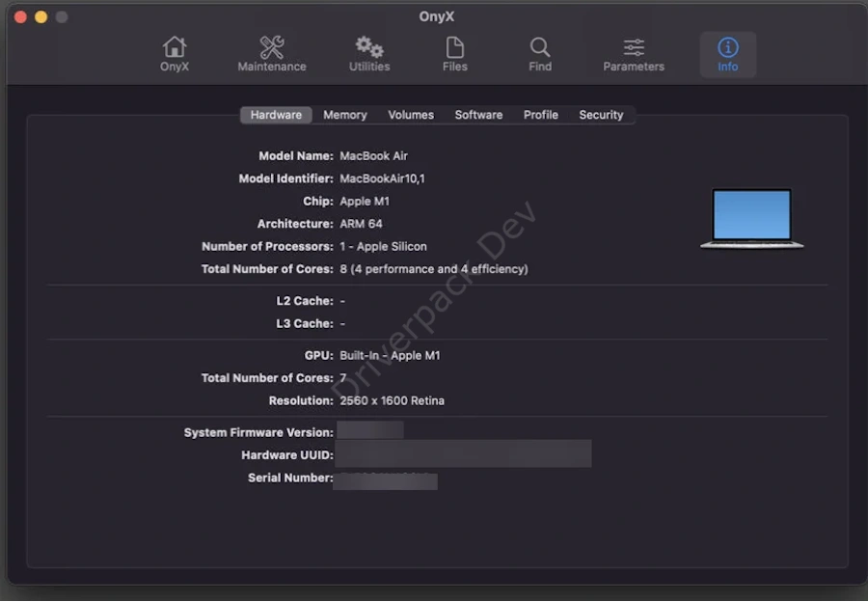The width and height of the screenshot is (868, 602).
Task: Open the OnyX home toolbar icon
Action: 175,54
